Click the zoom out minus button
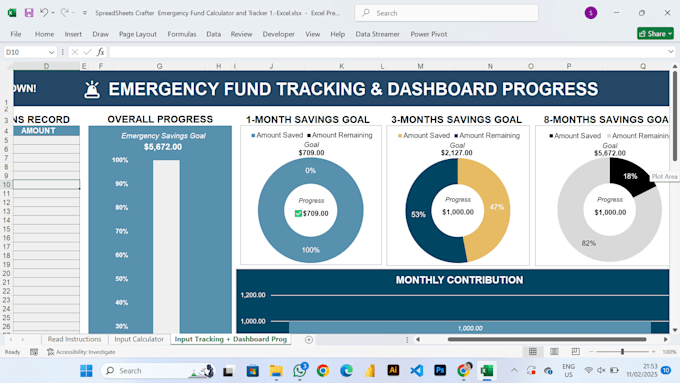Viewport: 680px width, 383px height. [591, 352]
